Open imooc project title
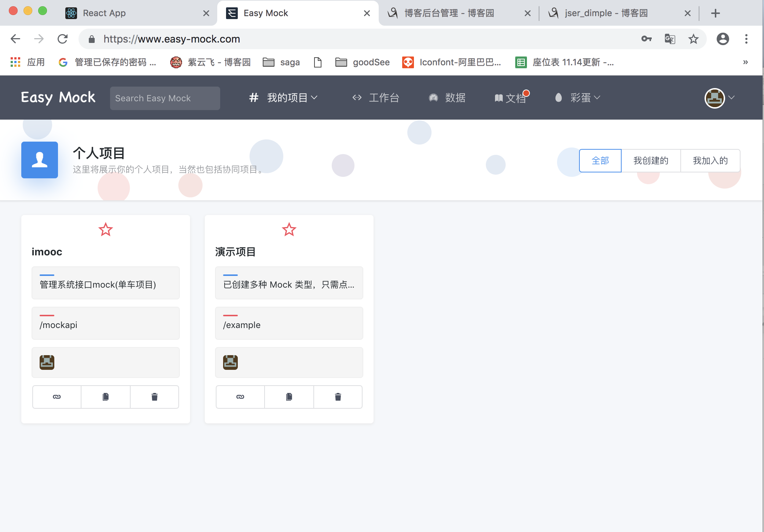The width and height of the screenshot is (764, 532). 47,252
